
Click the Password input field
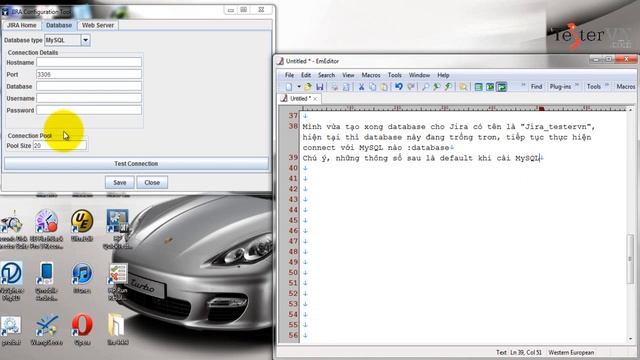point(89,110)
